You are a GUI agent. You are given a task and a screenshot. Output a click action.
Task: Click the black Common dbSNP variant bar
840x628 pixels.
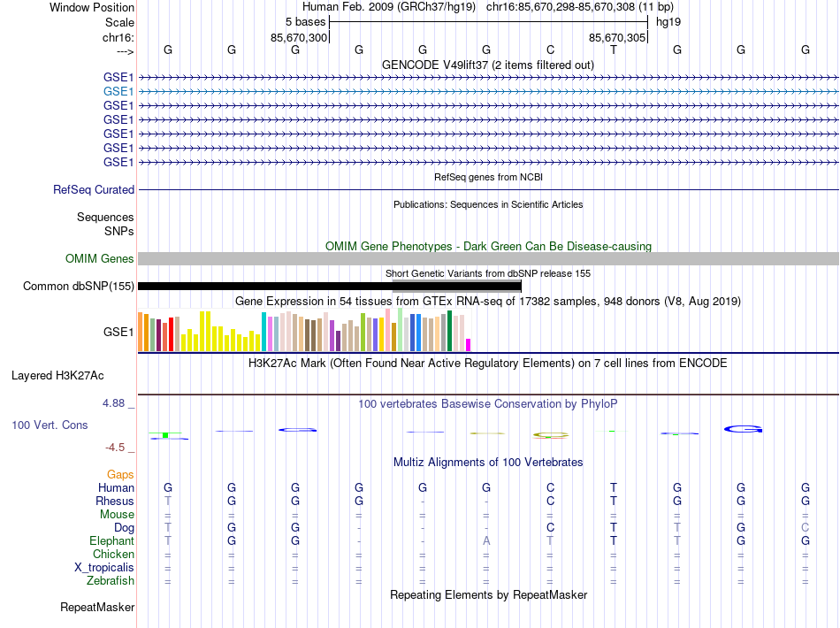point(330,287)
